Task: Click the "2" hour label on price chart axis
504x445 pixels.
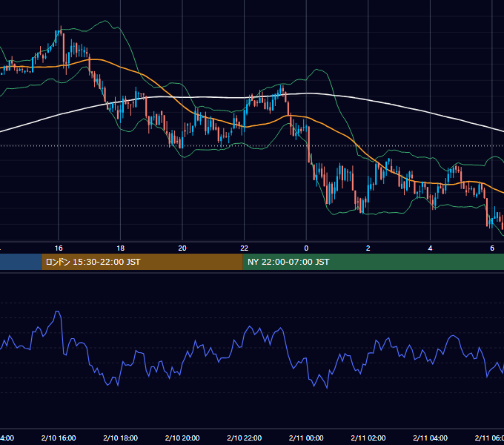Action: click(x=368, y=248)
